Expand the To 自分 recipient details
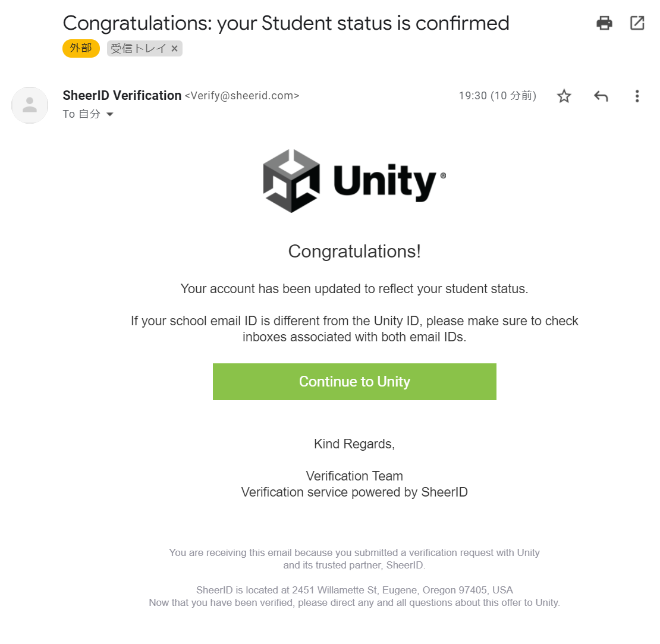 [x=82, y=114]
